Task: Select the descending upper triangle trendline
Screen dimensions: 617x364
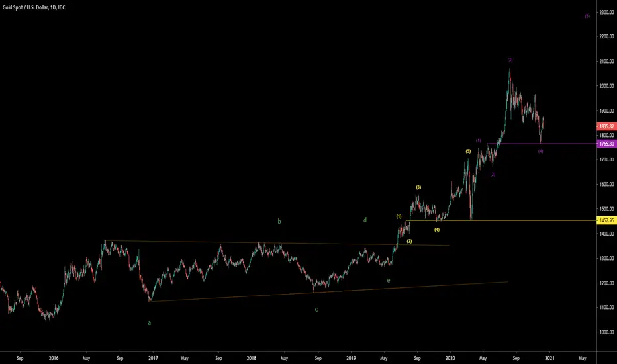Action: (x=277, y=243)
